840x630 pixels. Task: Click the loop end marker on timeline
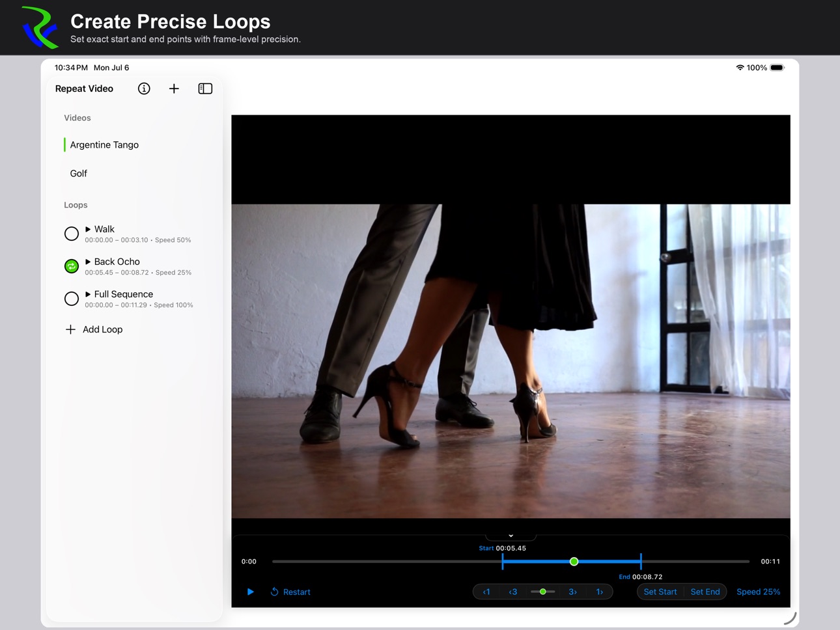click(x=641, y=561)
